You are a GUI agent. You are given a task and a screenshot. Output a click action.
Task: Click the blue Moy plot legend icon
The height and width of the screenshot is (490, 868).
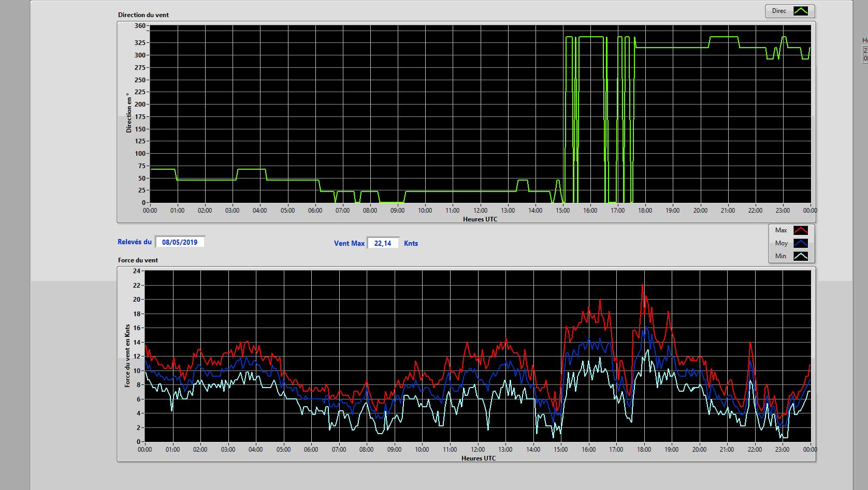tap(801, 243)
